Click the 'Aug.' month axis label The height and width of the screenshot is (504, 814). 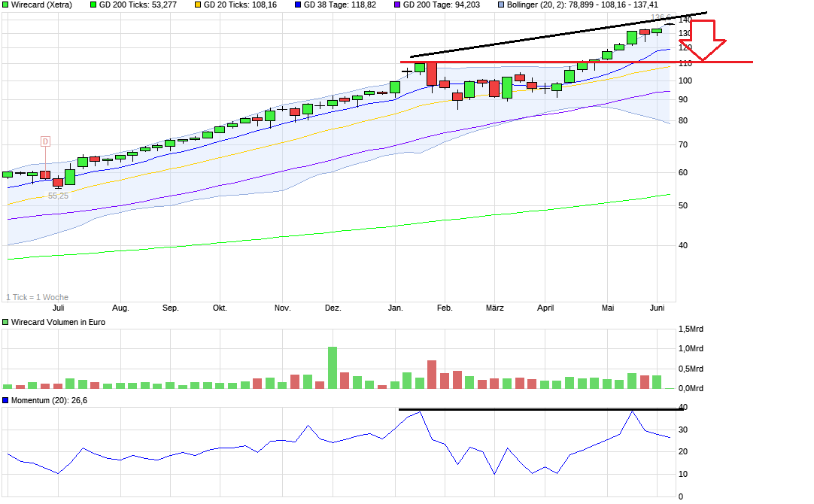[x=120, y=308]
